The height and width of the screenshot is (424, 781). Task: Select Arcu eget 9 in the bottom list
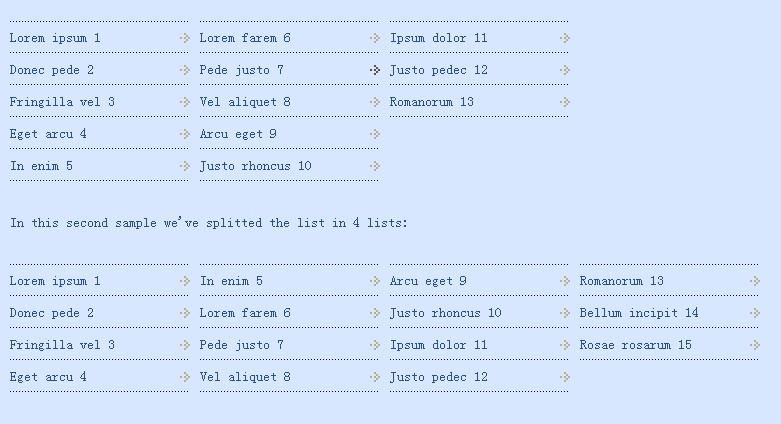(428, 281)
